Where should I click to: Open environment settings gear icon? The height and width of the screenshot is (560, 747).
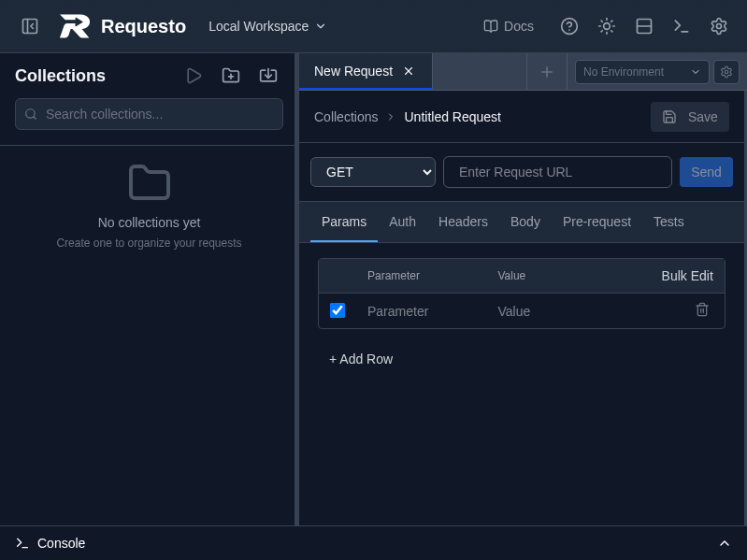pyautogui.click(x=726, y=72)
